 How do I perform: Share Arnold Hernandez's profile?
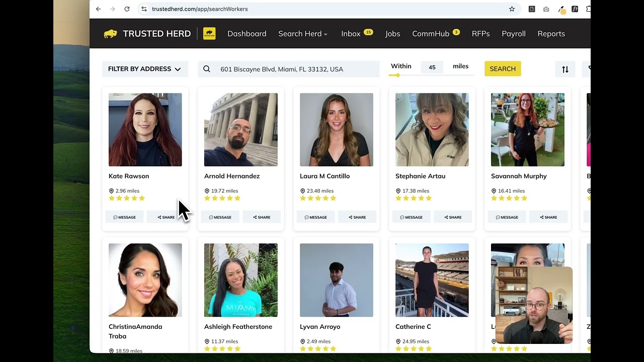[x=262, y=217]
